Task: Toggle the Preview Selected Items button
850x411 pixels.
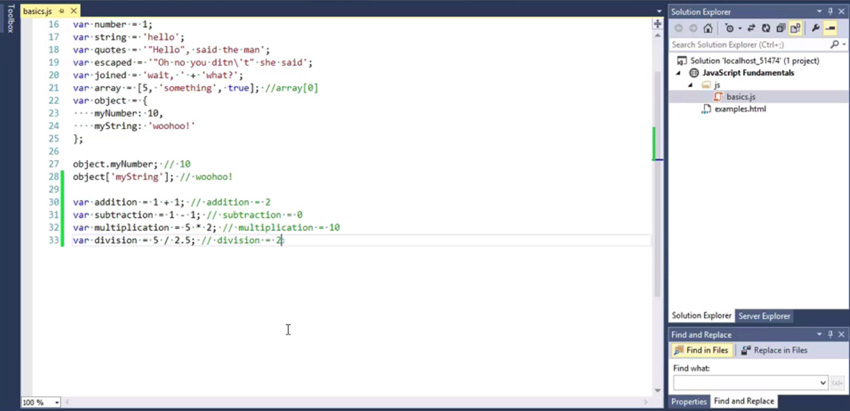Action: click(x=830, y=29)
